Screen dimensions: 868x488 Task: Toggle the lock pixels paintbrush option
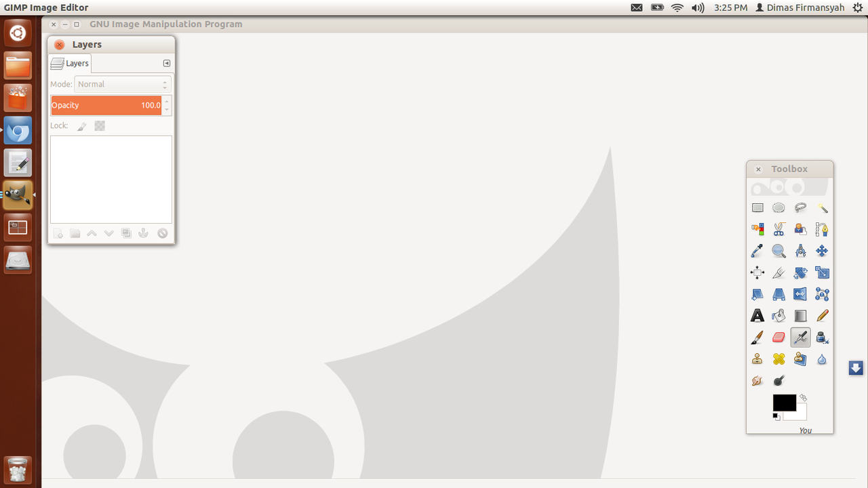[81, 126]
